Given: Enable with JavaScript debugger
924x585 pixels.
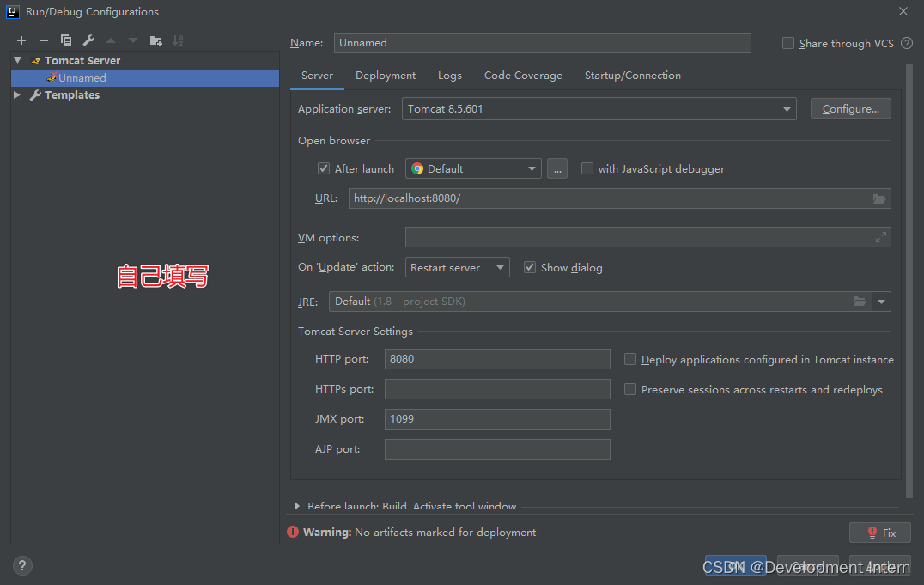Looking at the screenshot, I should [587, 168].
